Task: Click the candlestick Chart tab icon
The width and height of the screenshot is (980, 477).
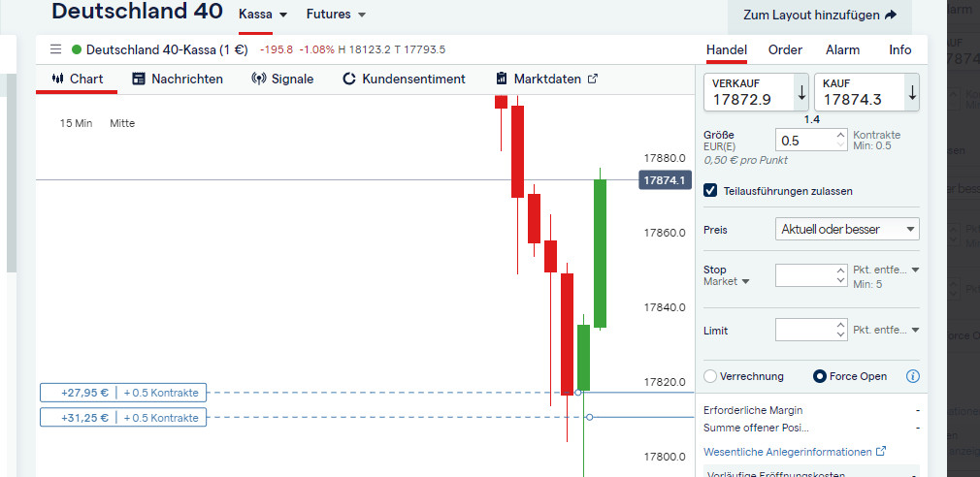Action: (58, 79)
